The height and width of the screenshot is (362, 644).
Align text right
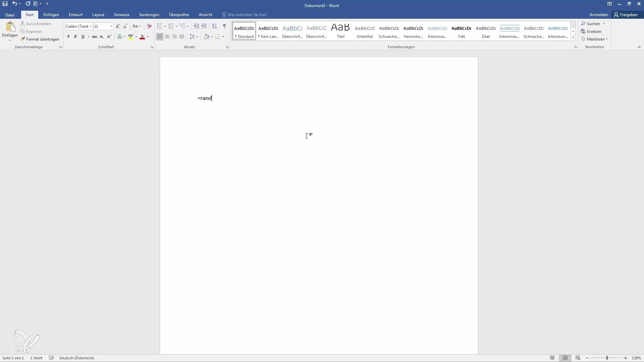click(174, 37)
